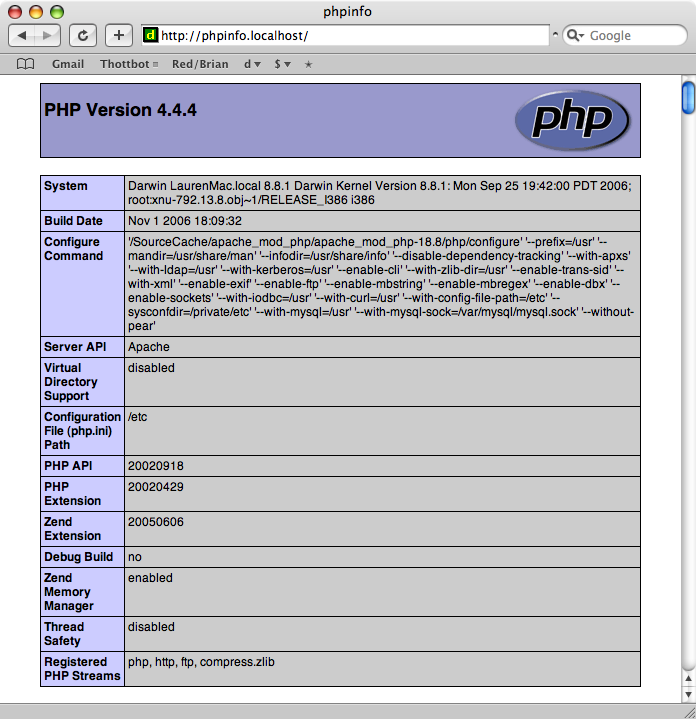Screen dimensions: 696x719
Task: Click the Google search magnifier icon
Action: tap(574, 35)
